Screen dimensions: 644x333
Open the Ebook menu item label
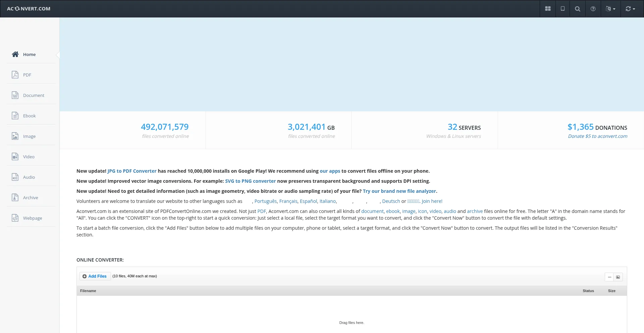tap(29, 116)
